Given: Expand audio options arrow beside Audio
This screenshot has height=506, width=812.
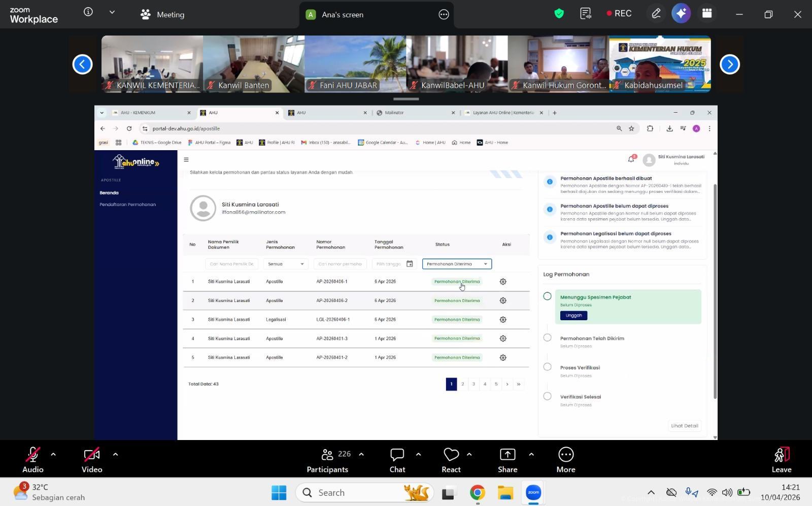Looking at the screenshot, I should click(x=53, y=454).
